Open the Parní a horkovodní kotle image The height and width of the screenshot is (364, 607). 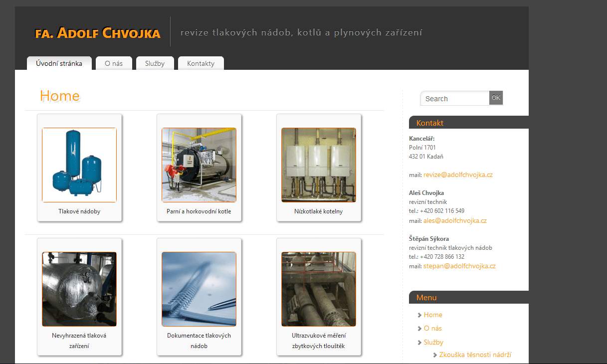pyautogui.click(x=199, y=165)
